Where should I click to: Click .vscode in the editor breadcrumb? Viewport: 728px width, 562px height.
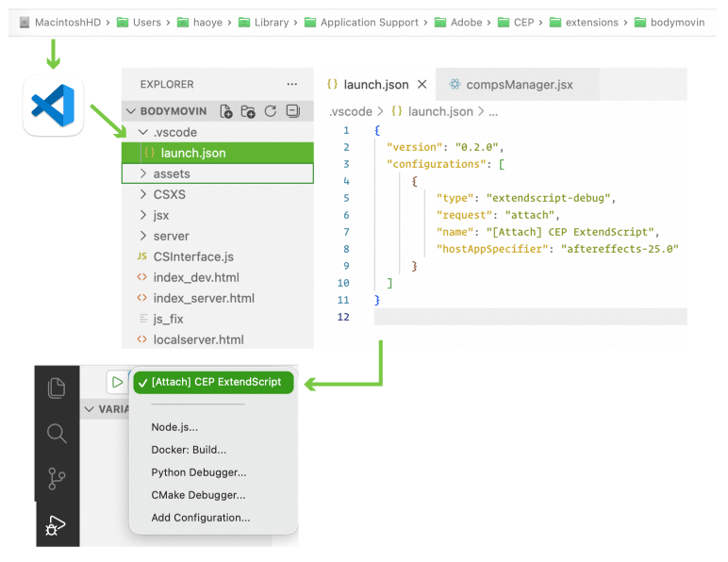(351, 111)
